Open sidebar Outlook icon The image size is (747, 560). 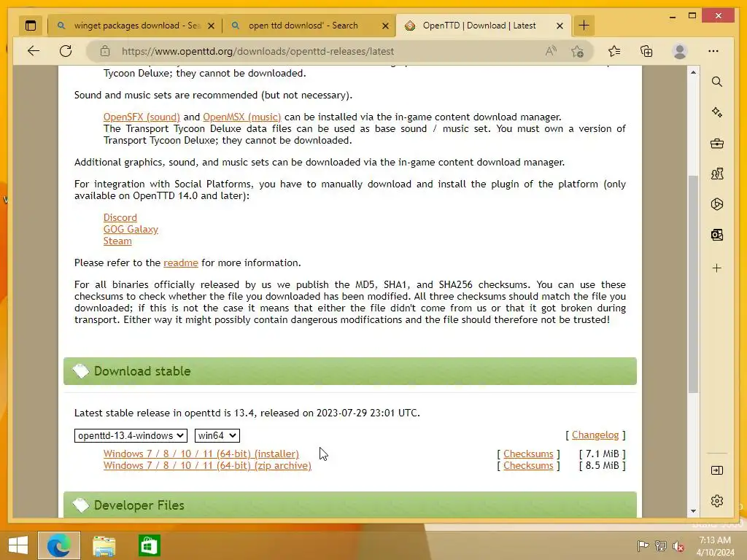(x=717, y=235)
